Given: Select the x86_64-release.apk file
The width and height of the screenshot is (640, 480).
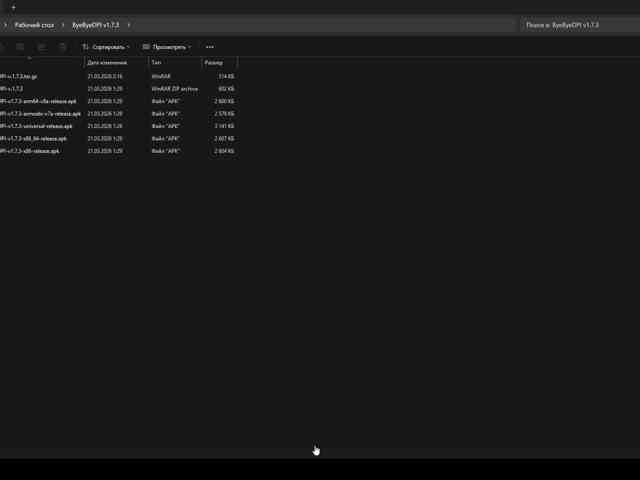Looking at the screenshot, I should click(x=33, y=139).
